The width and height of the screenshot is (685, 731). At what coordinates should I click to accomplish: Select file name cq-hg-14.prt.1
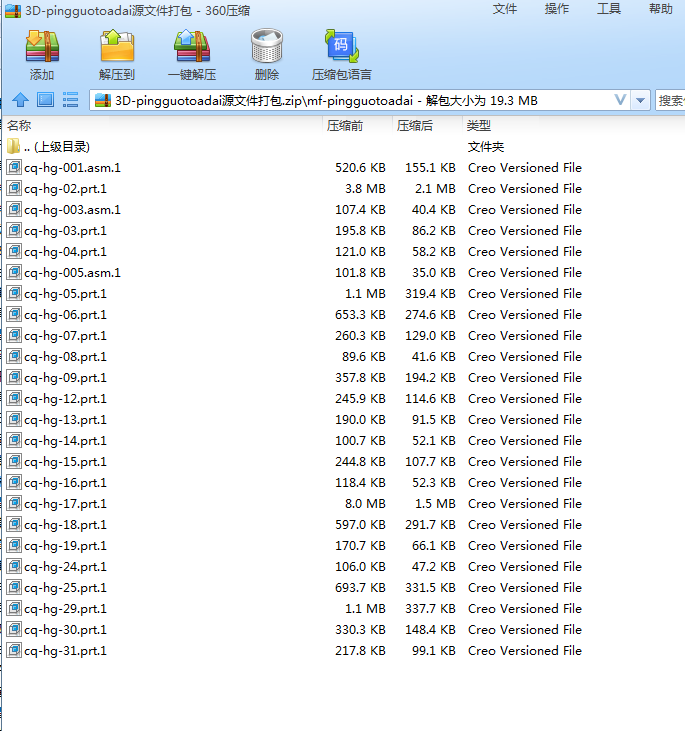65,441
